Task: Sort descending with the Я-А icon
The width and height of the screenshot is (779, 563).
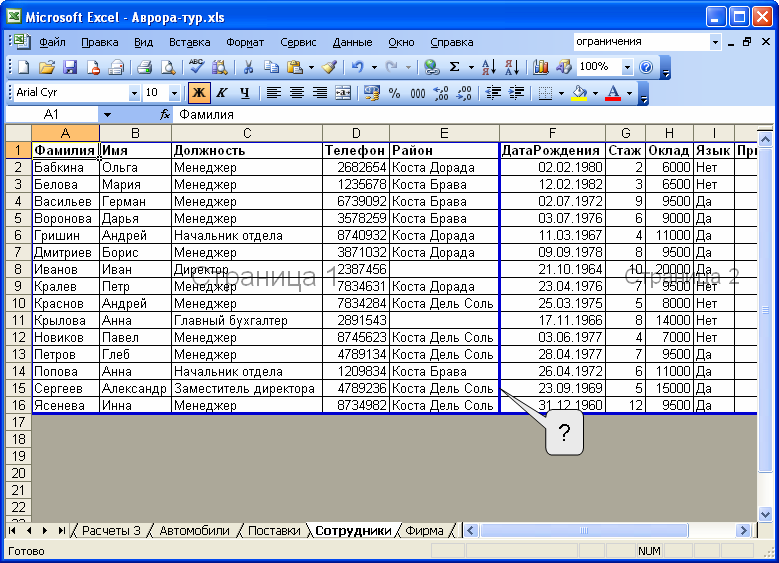Action: [x=512, y=67]
